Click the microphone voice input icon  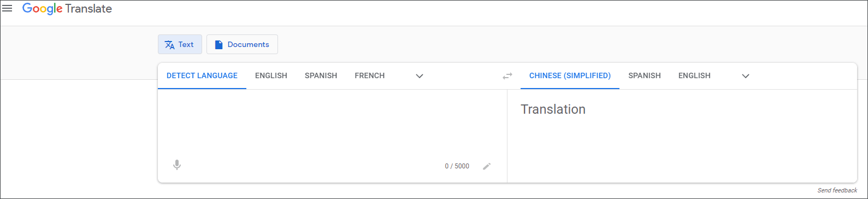click(x=176, y=165)
